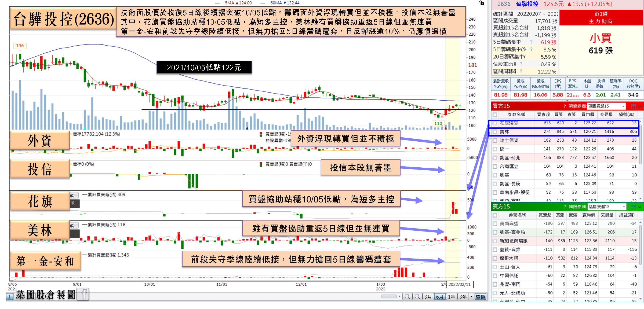The width and height of the screenshot is (644, 309).
Task: Expand chevron at right of 賣方15 header
Action: 640,207
